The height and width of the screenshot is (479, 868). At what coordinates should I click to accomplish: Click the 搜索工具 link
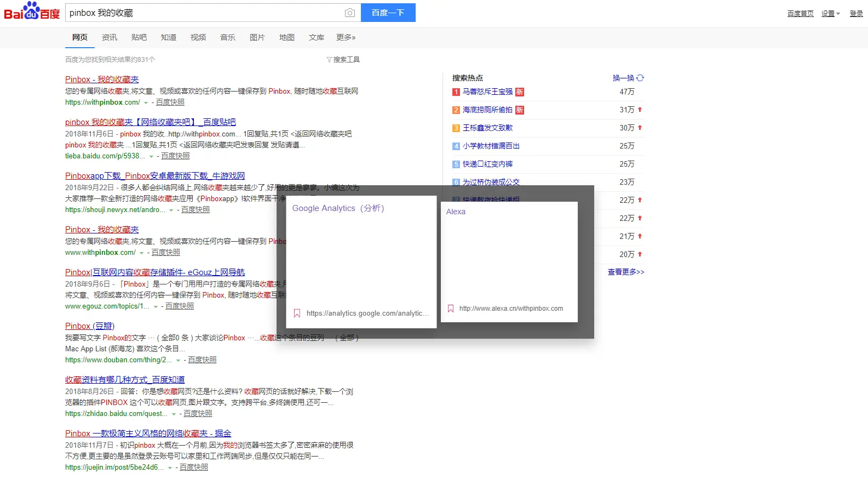point(347,60)
